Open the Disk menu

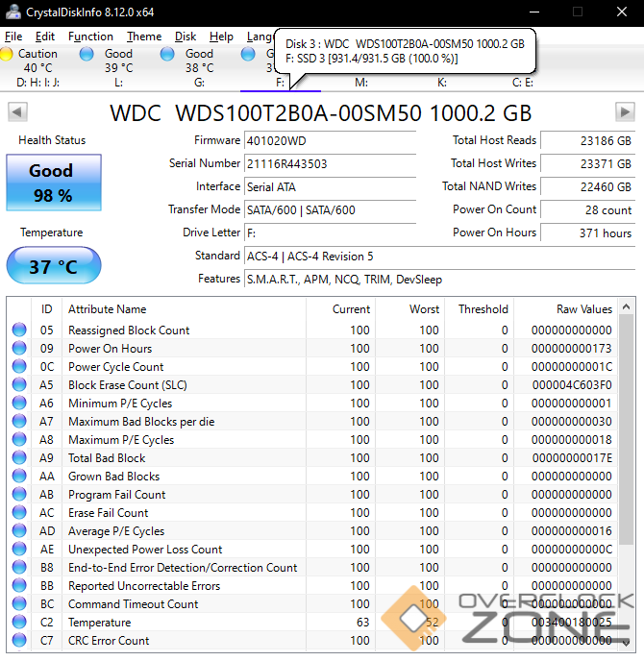[186, 37]
